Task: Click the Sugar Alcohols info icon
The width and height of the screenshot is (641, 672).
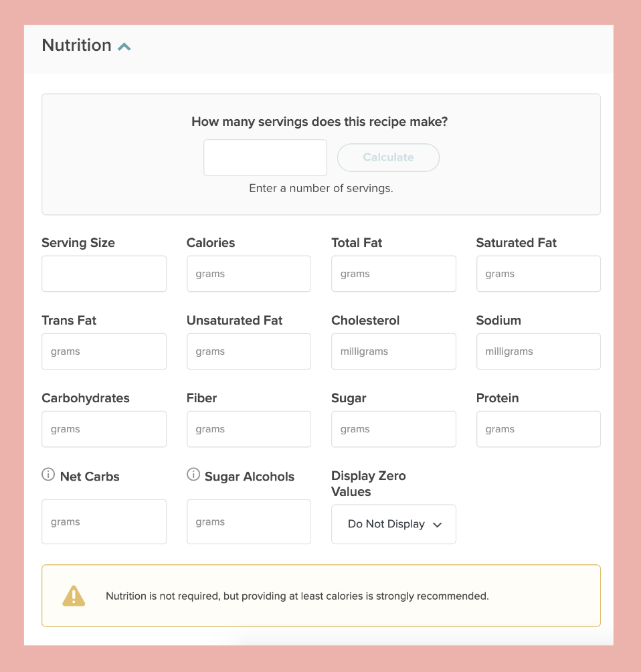Action: 193,475
